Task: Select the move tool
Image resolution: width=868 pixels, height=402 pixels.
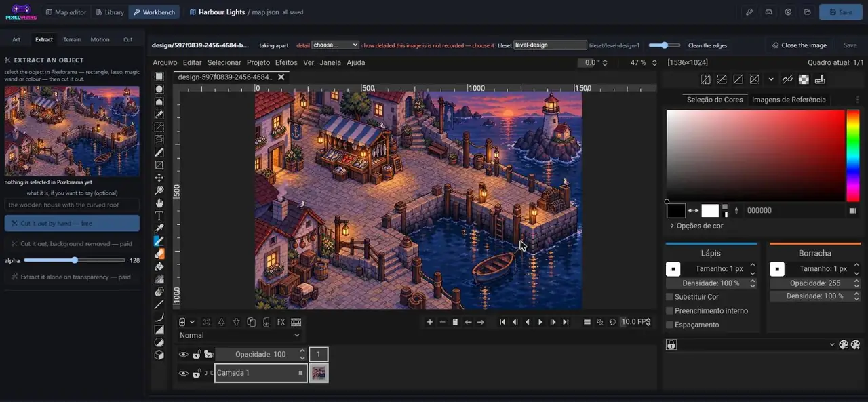Action: coord(159,178)
